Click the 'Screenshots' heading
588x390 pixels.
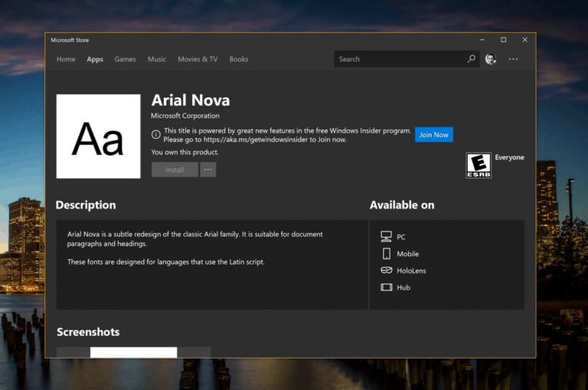(x=88, y=332)
